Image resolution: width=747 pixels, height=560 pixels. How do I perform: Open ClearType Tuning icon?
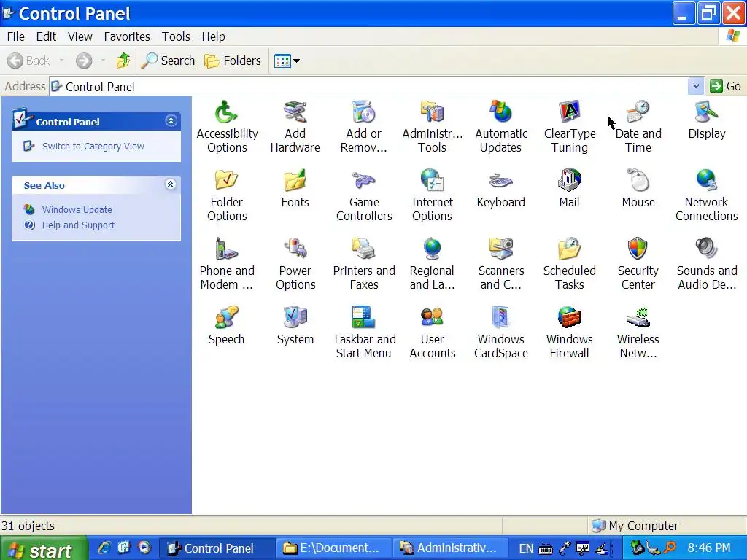point(569,112)
